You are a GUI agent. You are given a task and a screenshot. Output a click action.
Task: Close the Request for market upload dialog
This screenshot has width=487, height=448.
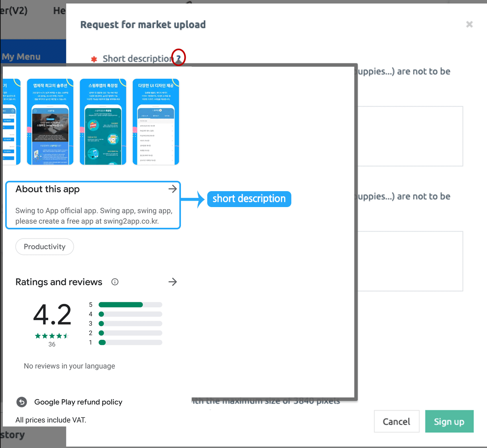tap(469, 24)
